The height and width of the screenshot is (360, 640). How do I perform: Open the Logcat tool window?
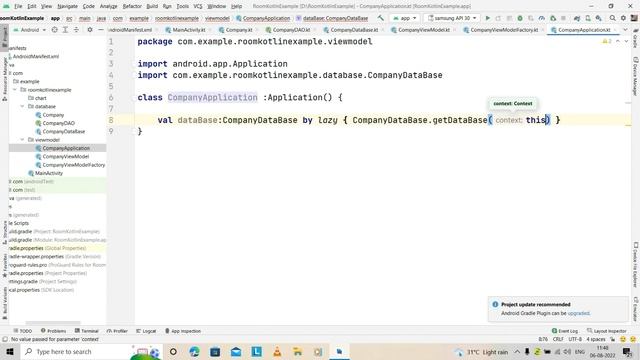coord(146,331)
